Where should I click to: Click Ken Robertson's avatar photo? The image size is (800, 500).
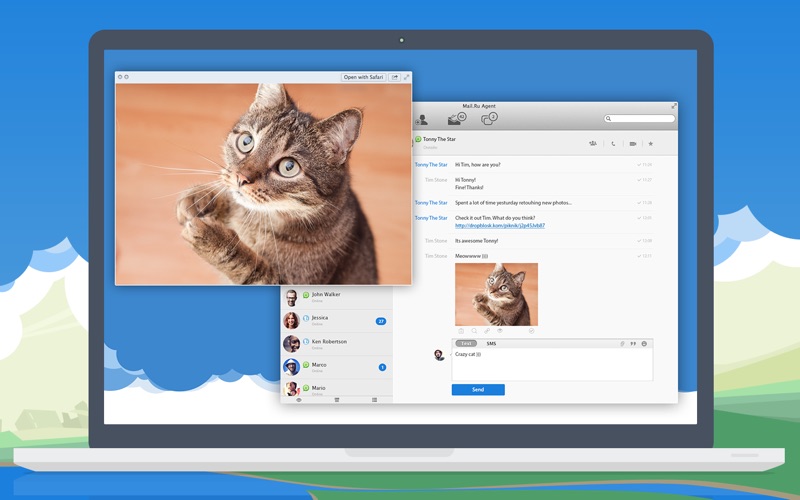tap(291, 344)
